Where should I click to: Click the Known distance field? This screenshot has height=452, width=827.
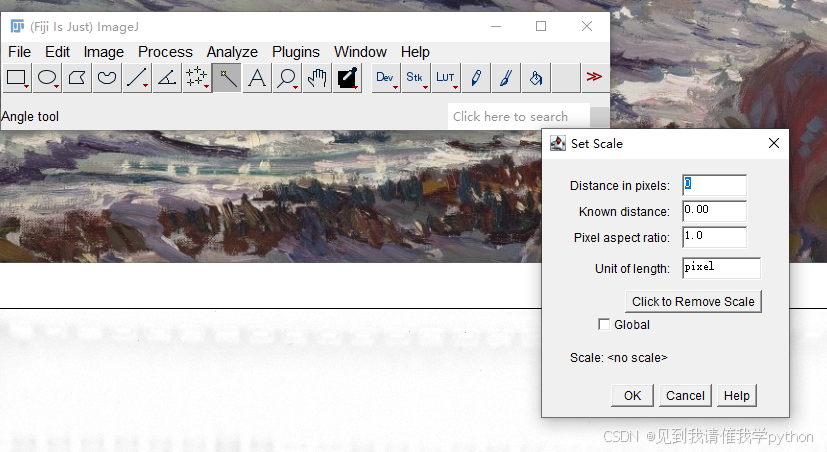tap(715, 211)
